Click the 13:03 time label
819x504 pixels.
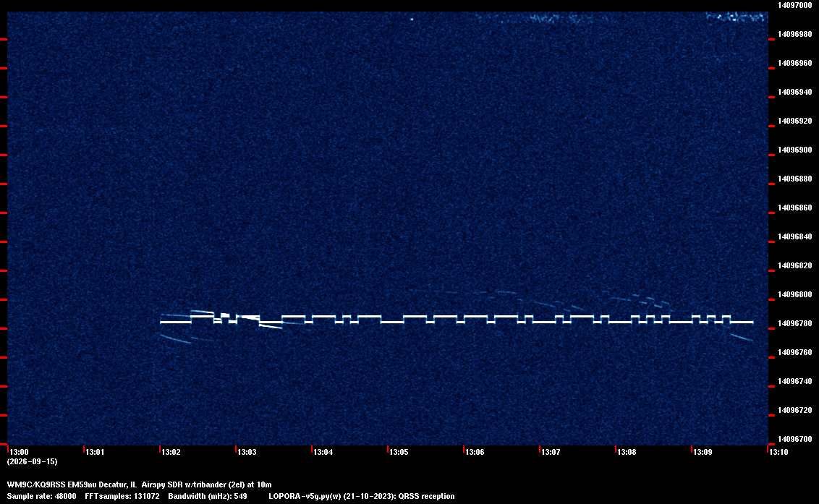point(247,452)
